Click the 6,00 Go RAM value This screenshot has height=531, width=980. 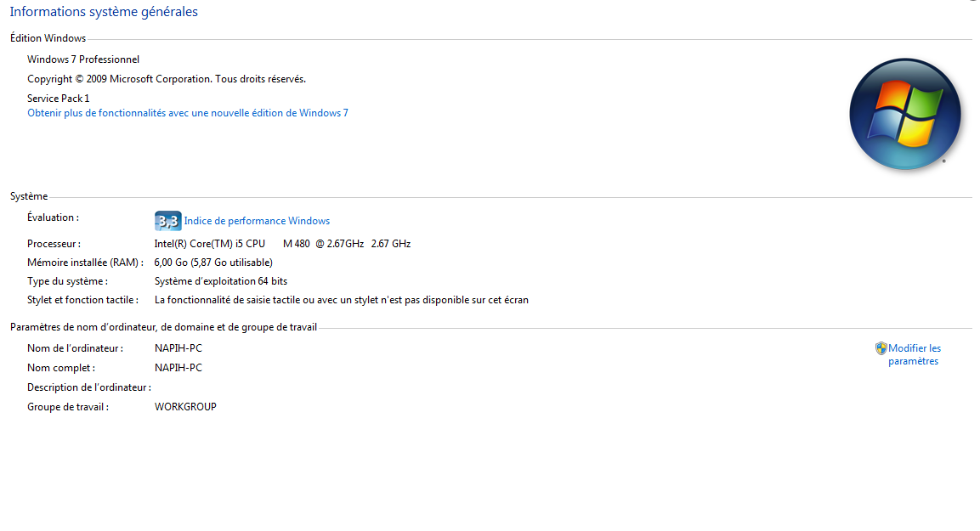pos(213,263)
